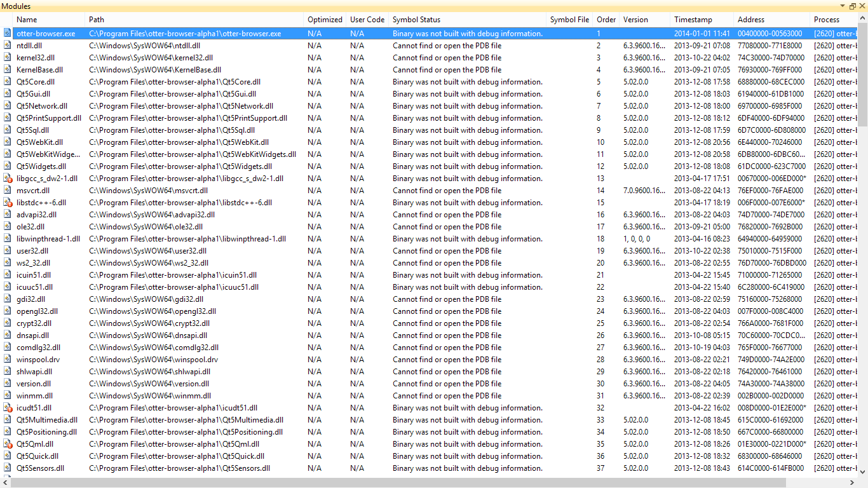Click the Qt5Core.dll module icon
The height and width of the screenshot is (488, 868).
[x=8, y=82]
